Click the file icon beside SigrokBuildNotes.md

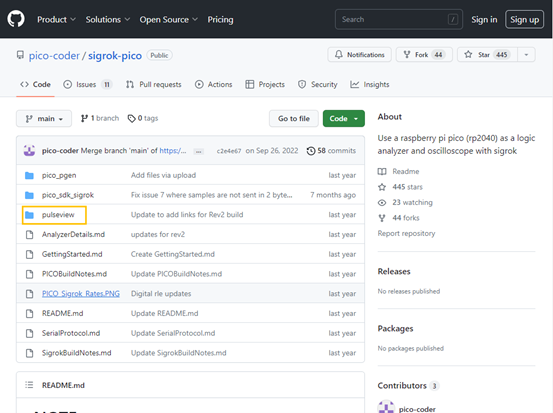(30, 353)
